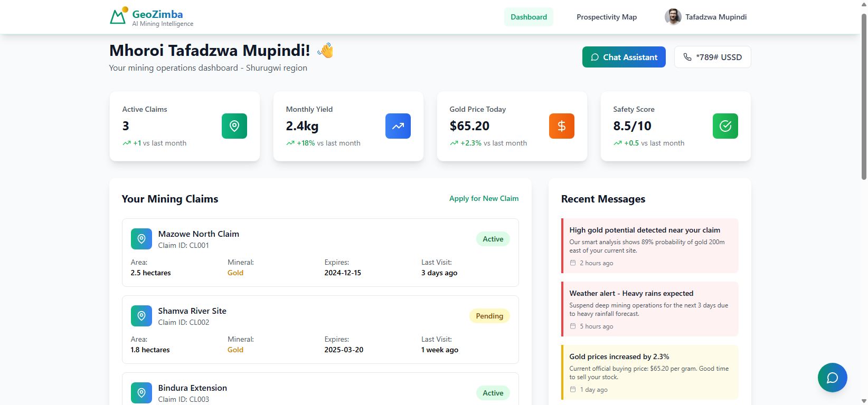Click the green Safety Score checkmark icon
This screenshot has height=405, width=868.
[x=725, y=126]
